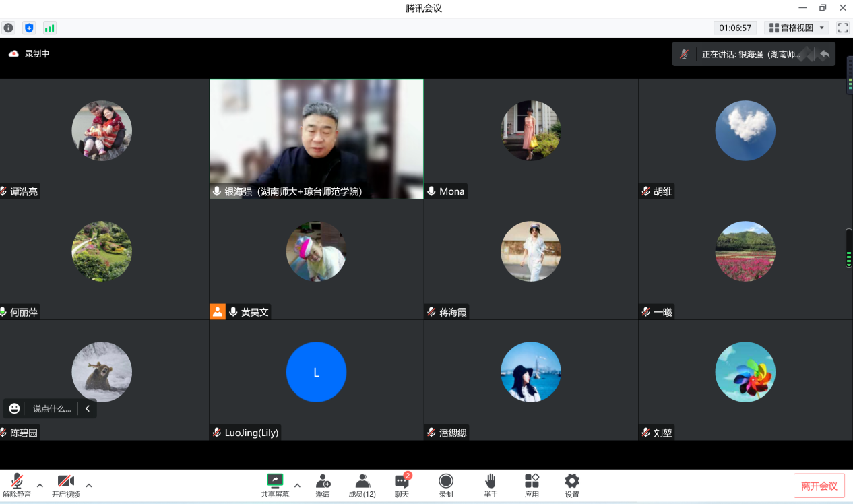Open 成员(12) members list
853x504 pixels.
362,485
